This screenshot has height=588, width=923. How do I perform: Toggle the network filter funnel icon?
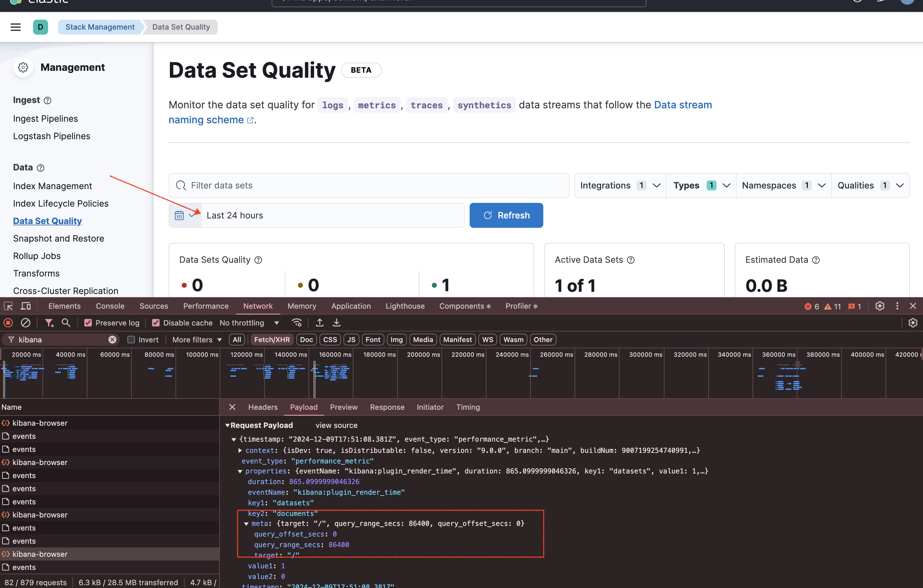tap(49, 323)
